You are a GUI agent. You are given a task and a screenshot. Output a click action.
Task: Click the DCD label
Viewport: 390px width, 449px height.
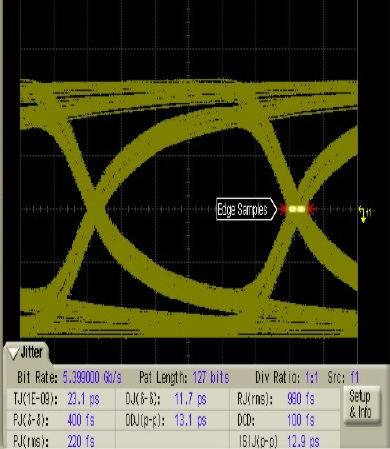(x=246, y=420)
